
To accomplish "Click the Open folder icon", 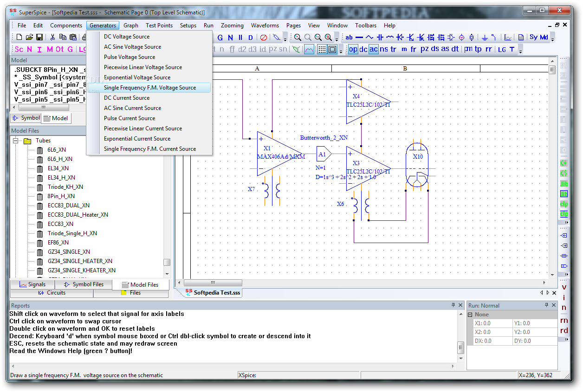I will point(29,37).
